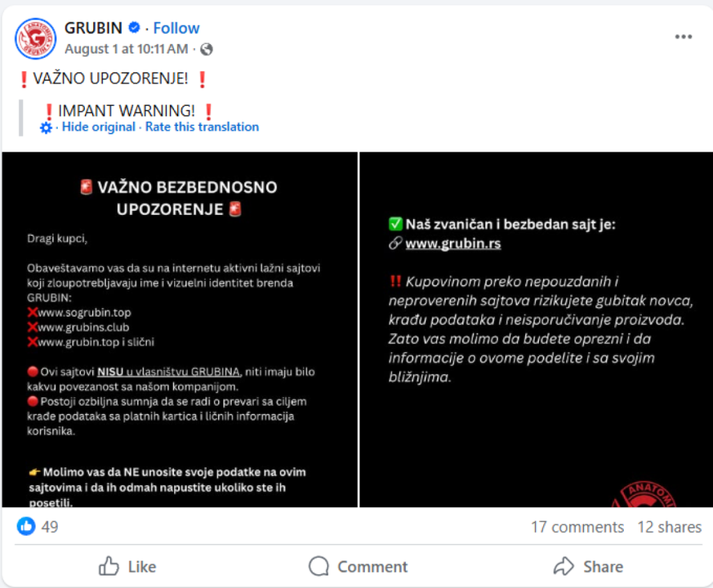Open the GRUBIN page name link
This screenshot has width=713, height=588.
(93, 28)
